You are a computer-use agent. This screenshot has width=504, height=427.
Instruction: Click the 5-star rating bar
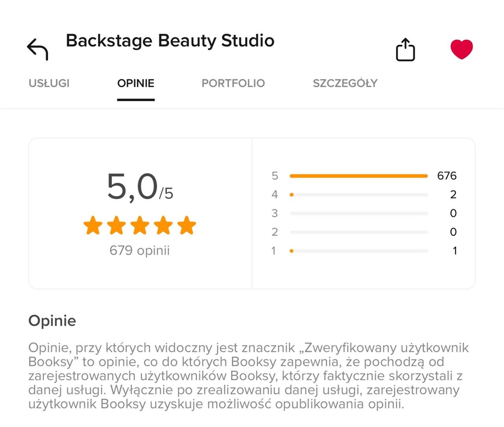pyautogui.click(x=358, y=176)
